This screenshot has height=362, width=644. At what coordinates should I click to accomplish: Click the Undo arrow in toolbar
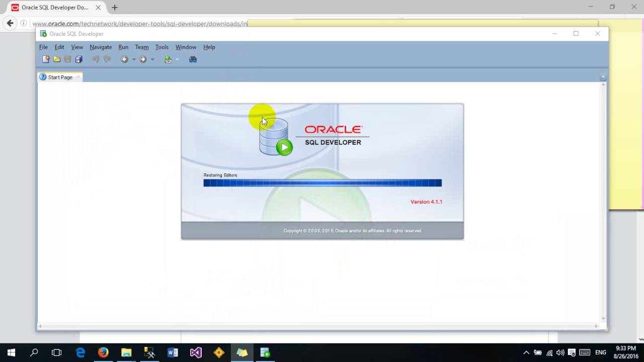point(96,59)
